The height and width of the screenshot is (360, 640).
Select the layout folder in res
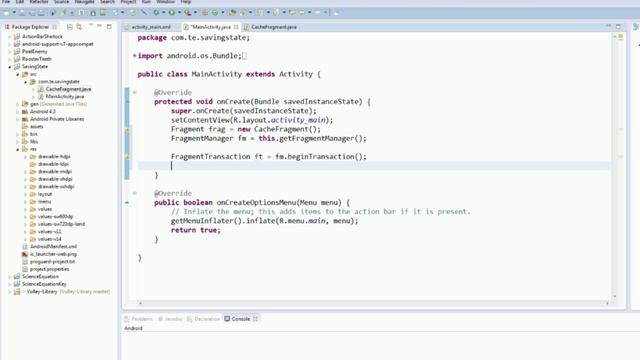[45, 194]
